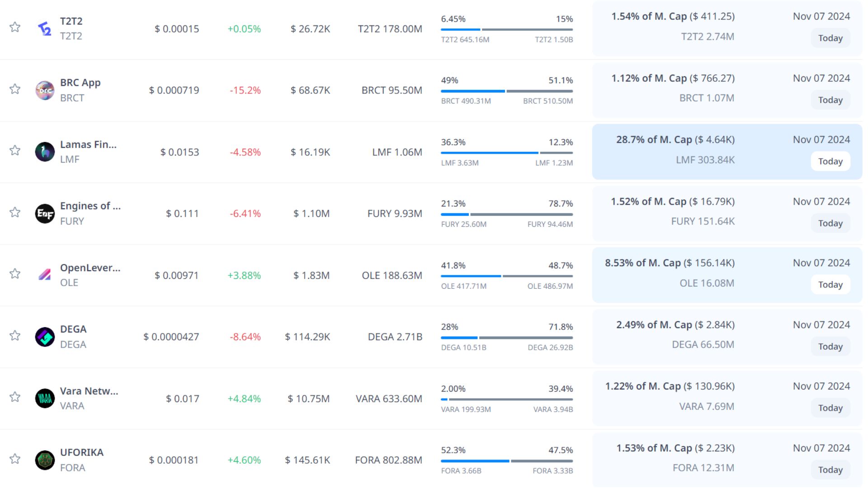Star the BRC App row
The height and width of the screenshot is (488, 868).
15,89
